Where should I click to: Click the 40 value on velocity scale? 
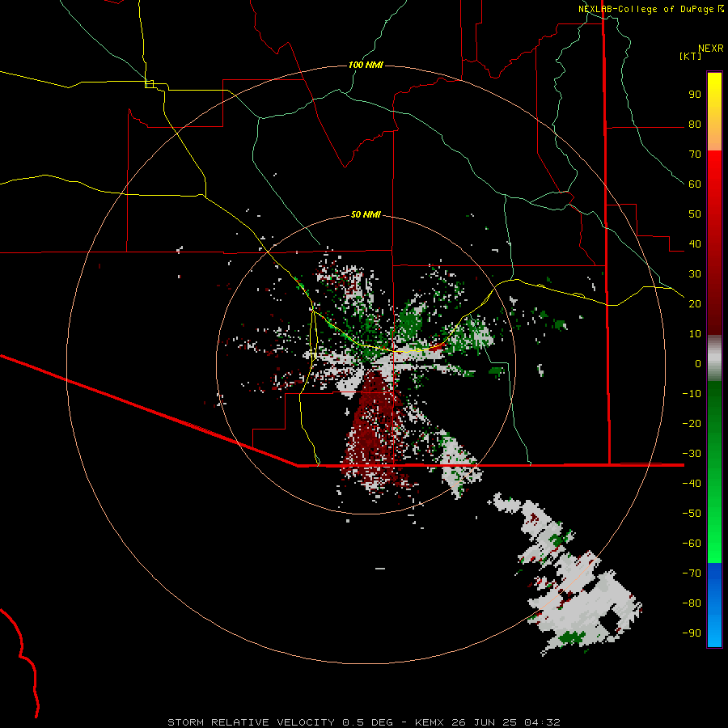click(695, 244)
